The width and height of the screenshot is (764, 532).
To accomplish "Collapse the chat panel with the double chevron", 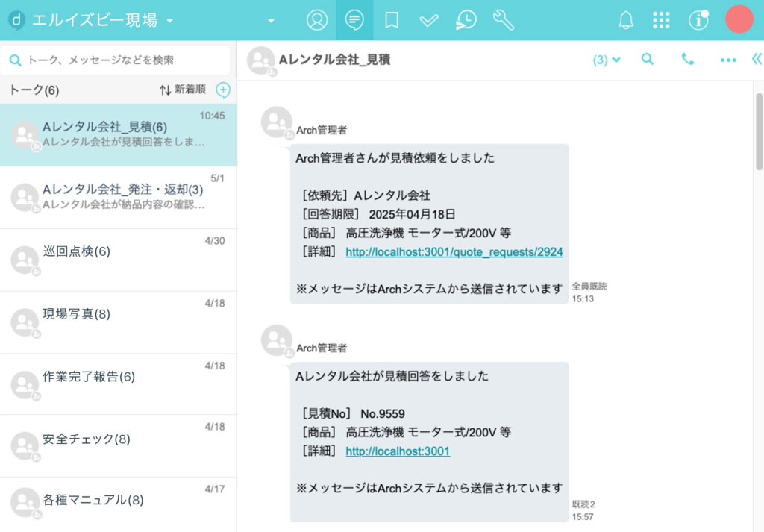I will coord(756,58).
